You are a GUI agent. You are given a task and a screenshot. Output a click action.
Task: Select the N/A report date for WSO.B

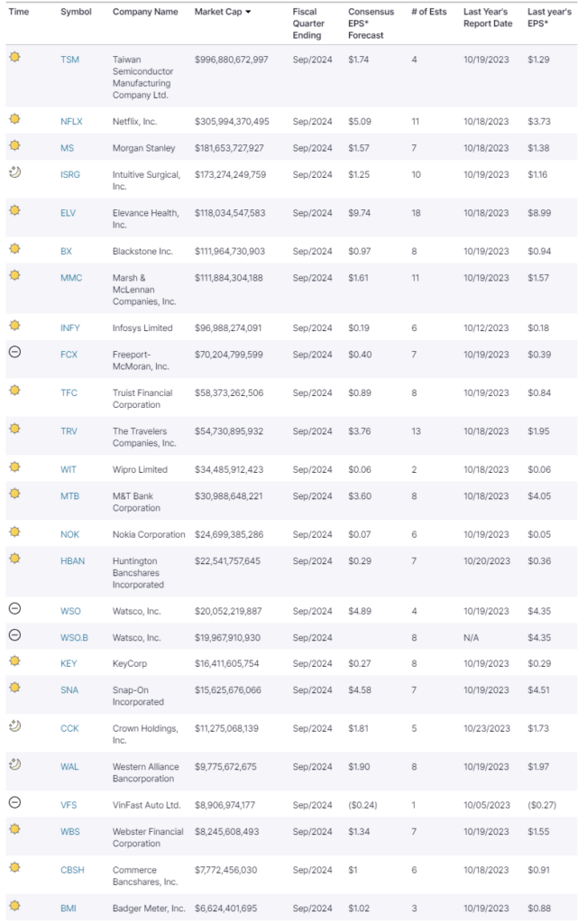[471, 637]
